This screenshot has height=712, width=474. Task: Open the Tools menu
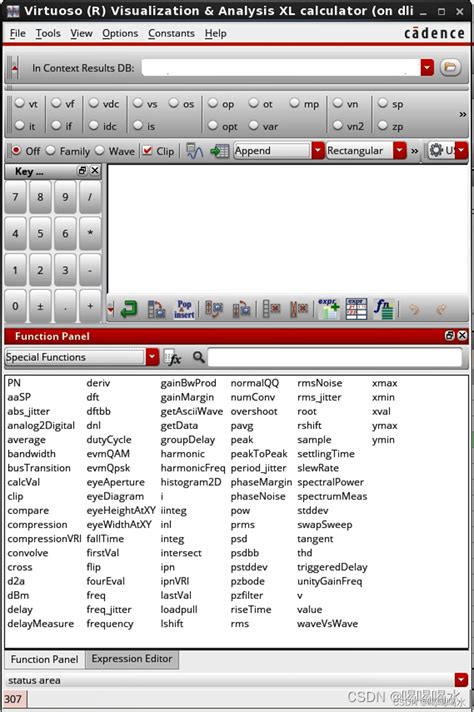point(48,33)
